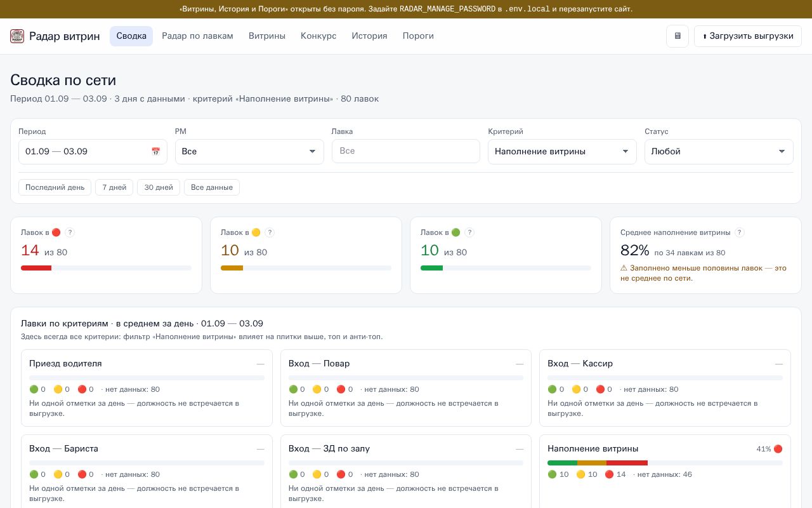The height and width of the screenshot is (508, 812).
Task: Click yellow 10 count in Наполнение витрины card
Action: click(587, 474)
